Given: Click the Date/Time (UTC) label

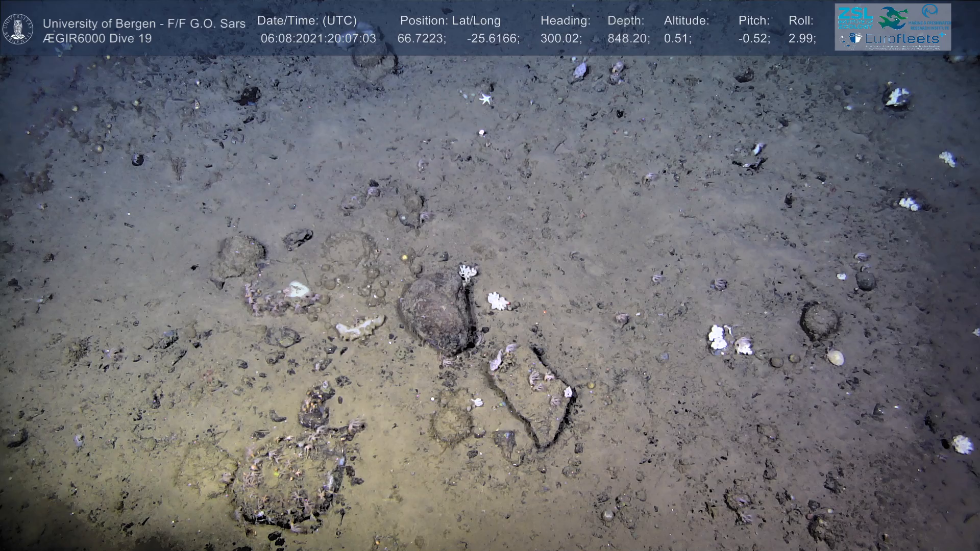Looking at the screenshot, I should tap(307, 21).
